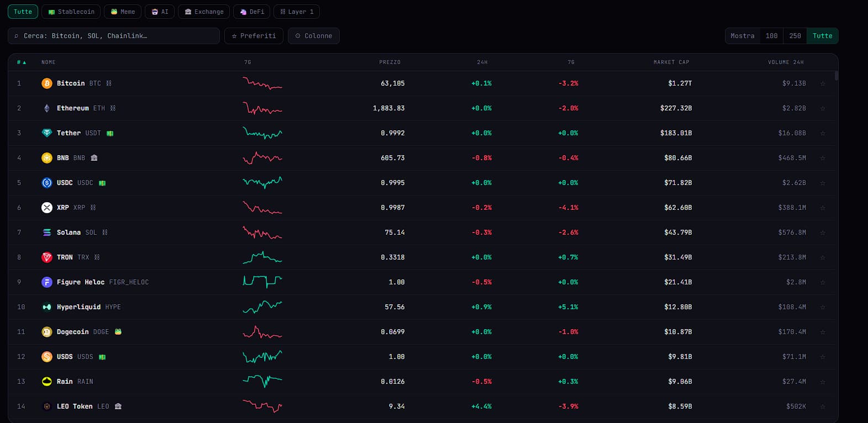Filter by the Layer 1 category

coord(297,12)
